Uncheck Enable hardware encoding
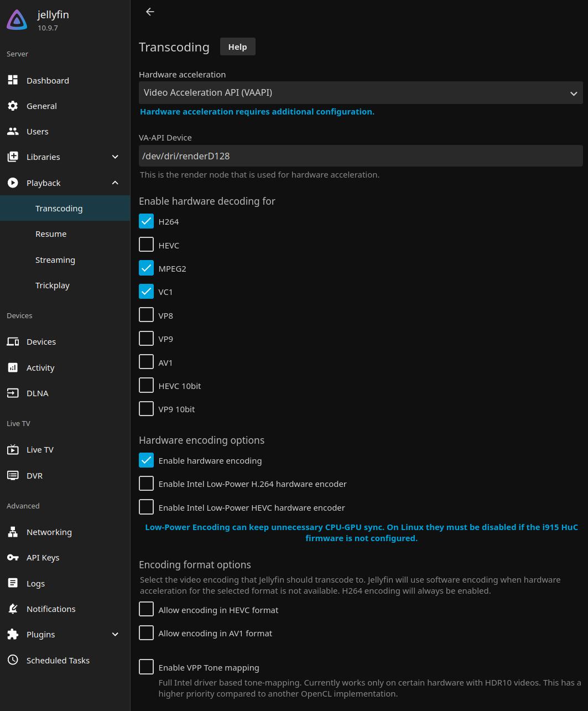Screen dimensions: 588x711 coord(146,460)
